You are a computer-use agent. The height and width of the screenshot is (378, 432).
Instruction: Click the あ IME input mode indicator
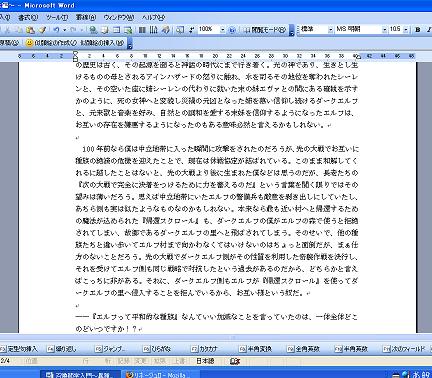417,374
